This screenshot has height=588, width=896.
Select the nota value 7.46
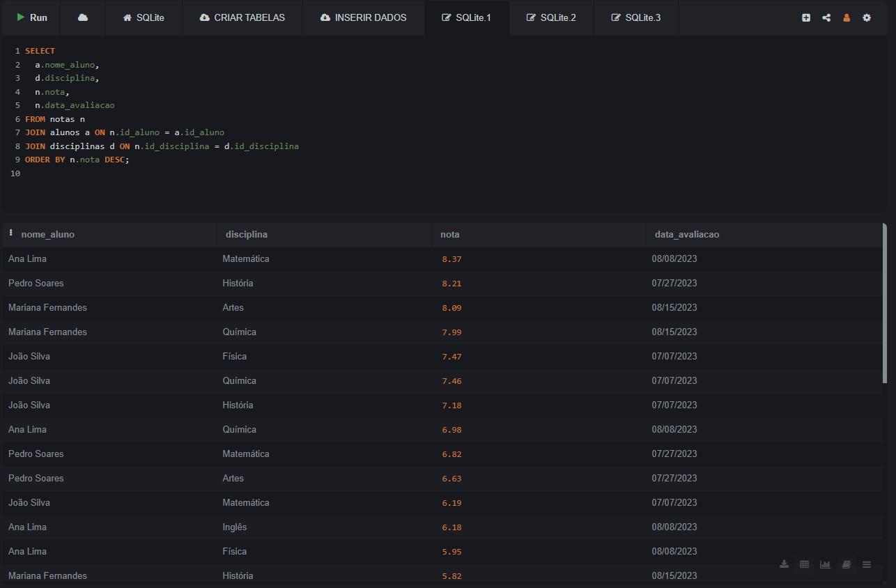point(451,381)
